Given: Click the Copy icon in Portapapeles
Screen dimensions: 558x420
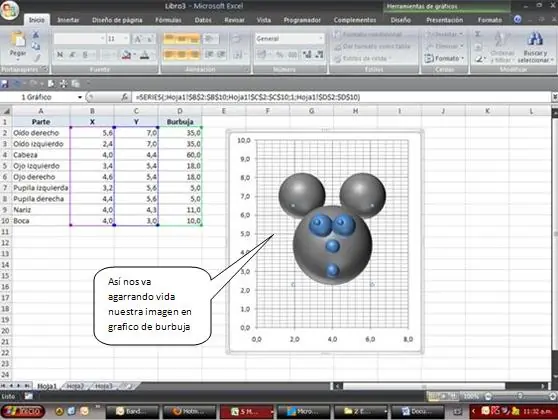Looking at the screenshot, I should tap(36, 46).
